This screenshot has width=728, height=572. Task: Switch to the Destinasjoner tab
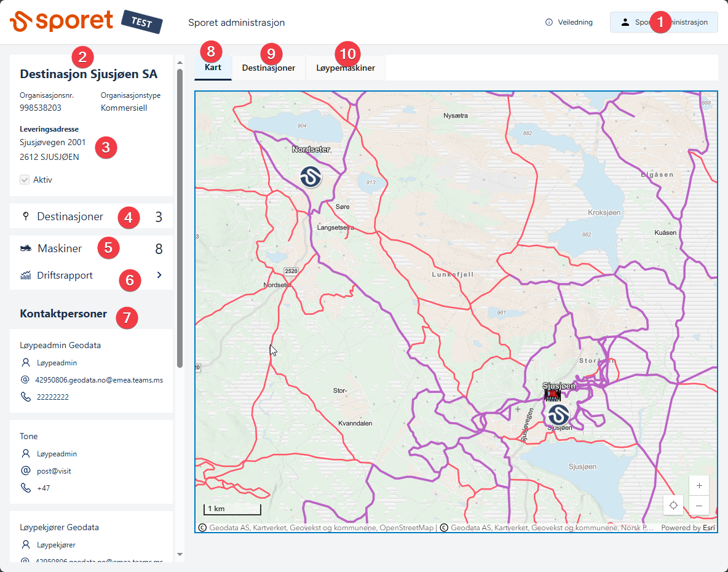pyautogui.click(x=268, y=68)
